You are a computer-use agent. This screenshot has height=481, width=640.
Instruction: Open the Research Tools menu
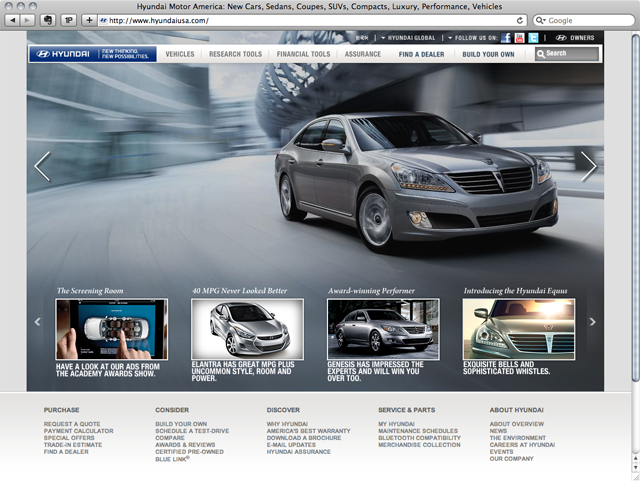pyautogui.click(x=236, y=54)
